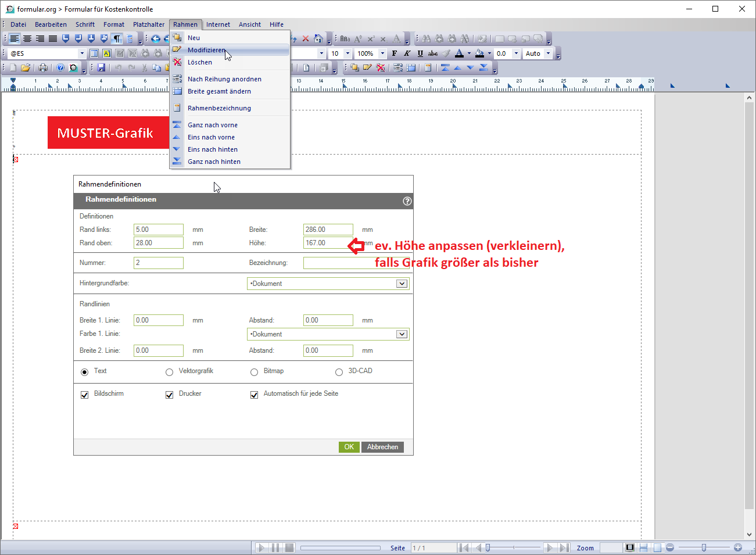Toggle the paragraph marks (¶) icon

click(117, 39)
